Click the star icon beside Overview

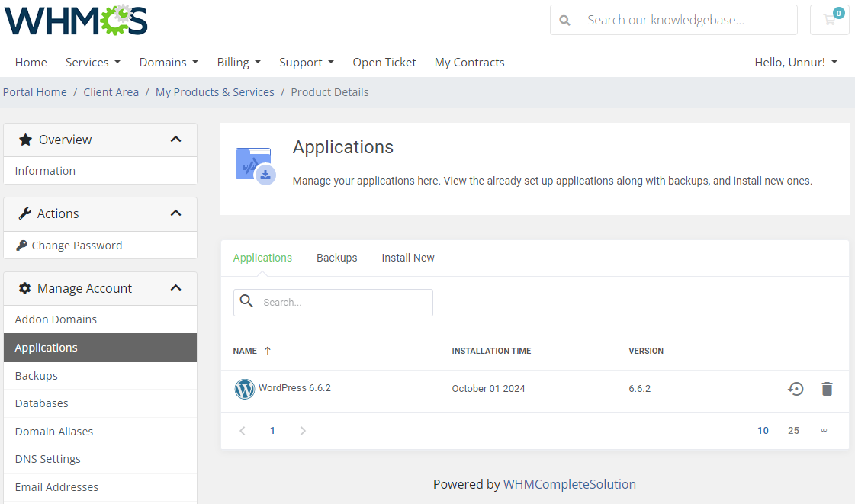tap(25, 140)
